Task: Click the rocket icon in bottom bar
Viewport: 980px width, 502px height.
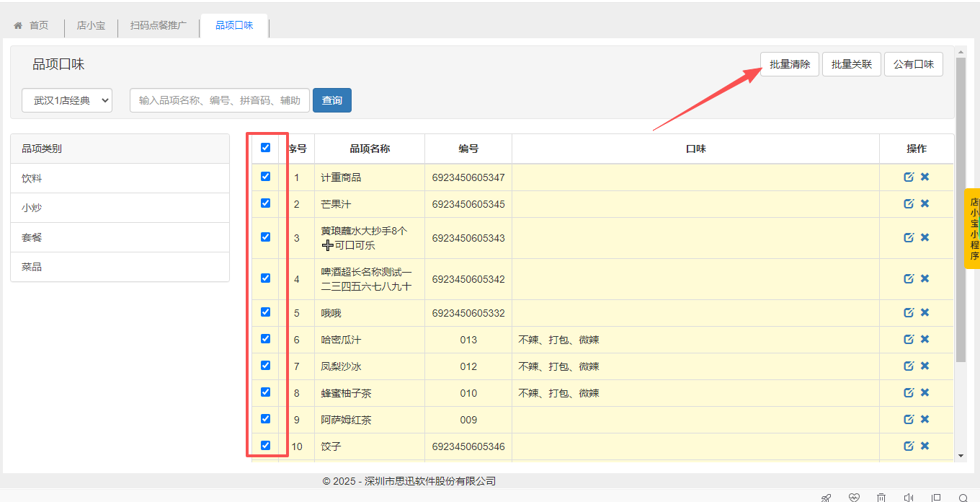Action: click(x=827, y=498)
